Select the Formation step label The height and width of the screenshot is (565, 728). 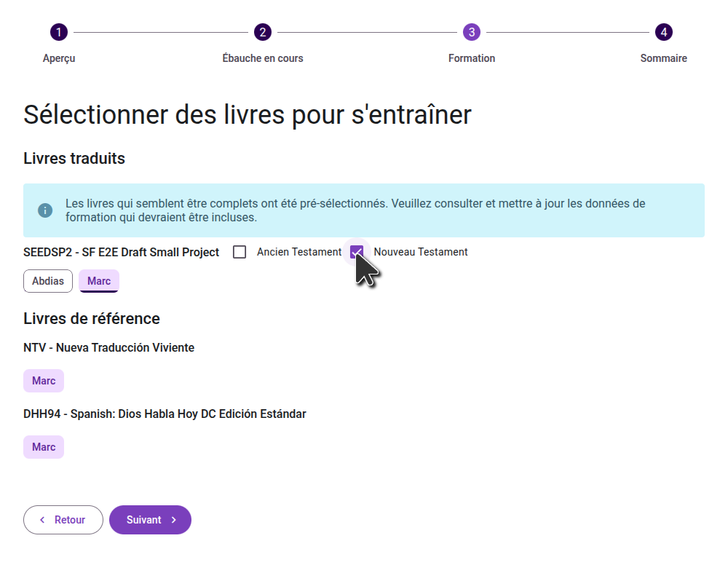click(472, 58)
